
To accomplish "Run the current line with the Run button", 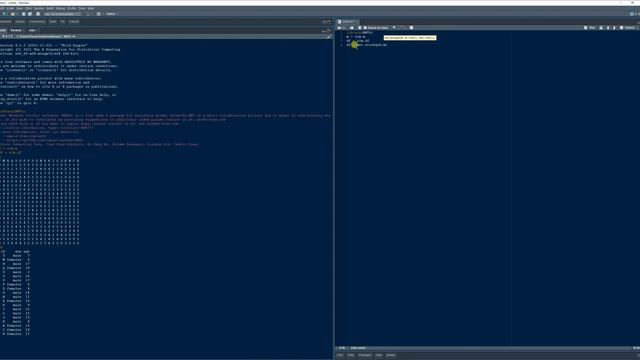I will coord(589,28).
